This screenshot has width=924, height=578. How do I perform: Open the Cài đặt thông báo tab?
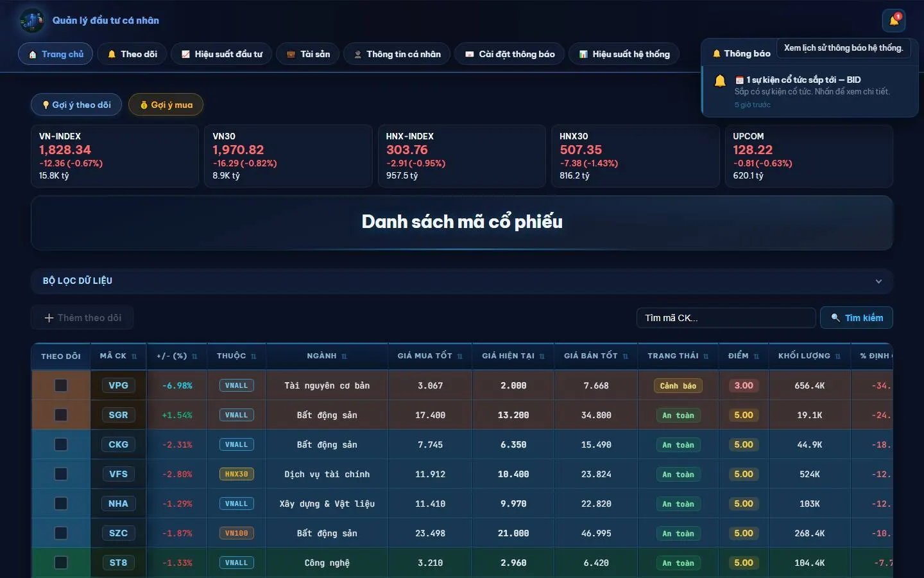(x=509, y=54)
